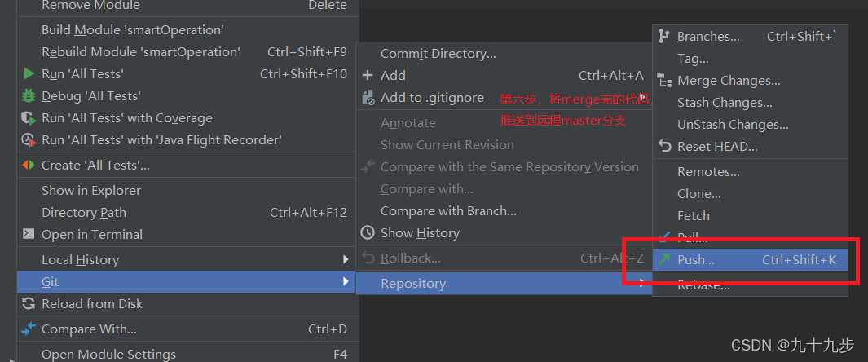Choose Compare with Branch...
Screen dimensions: 868x362
(504, 211)
